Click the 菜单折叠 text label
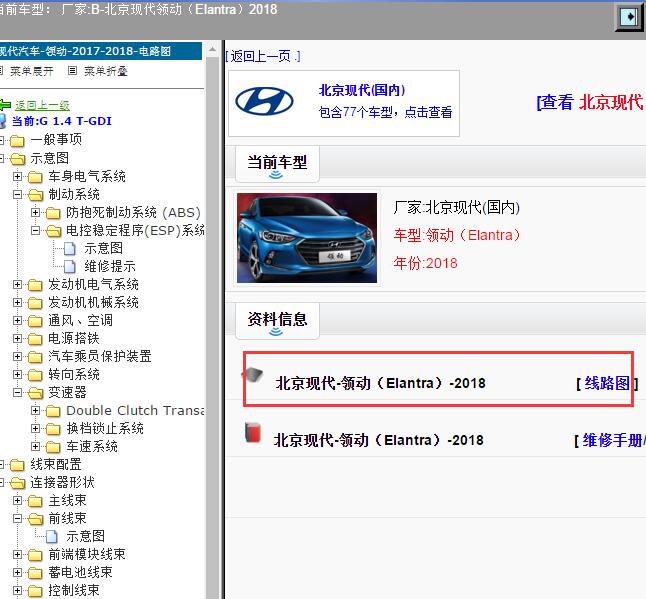Image resolution: width=646 pixels, height=599 pixels. (106, 71)
